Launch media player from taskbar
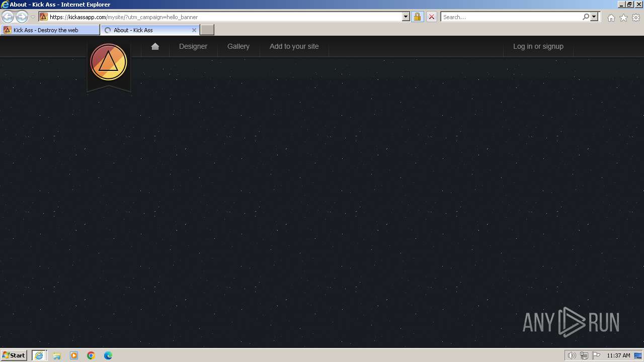This screenshot has height=362, width=644. coord(74,355)
